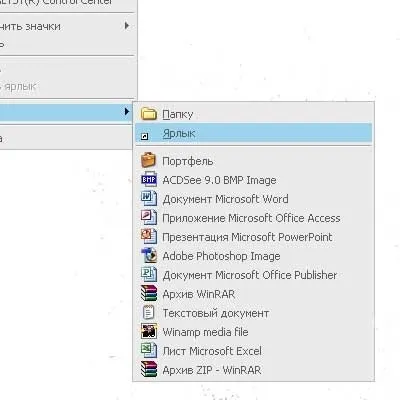The height and width of the screenshot is (400, 400).
Task: Select the Ярлык menu entry
Action: pyautogui.click(x=253, y=133)
